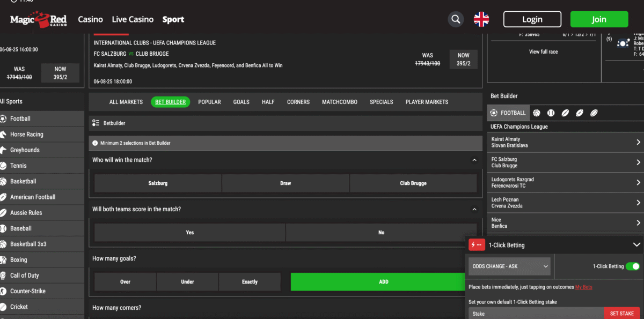
Task: Pick Club Brugge to win the match
Action: coord(413,183)
